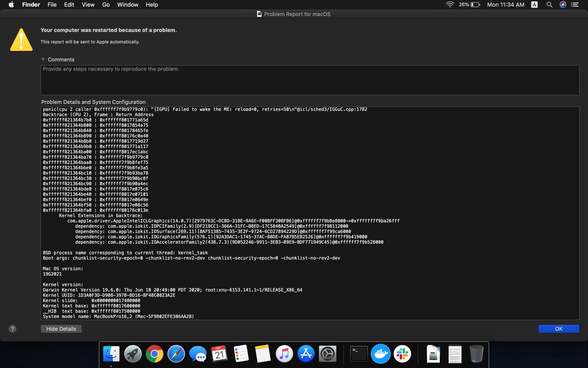
Task: Launch Safari from the Dock
Action: pos(176,354)
